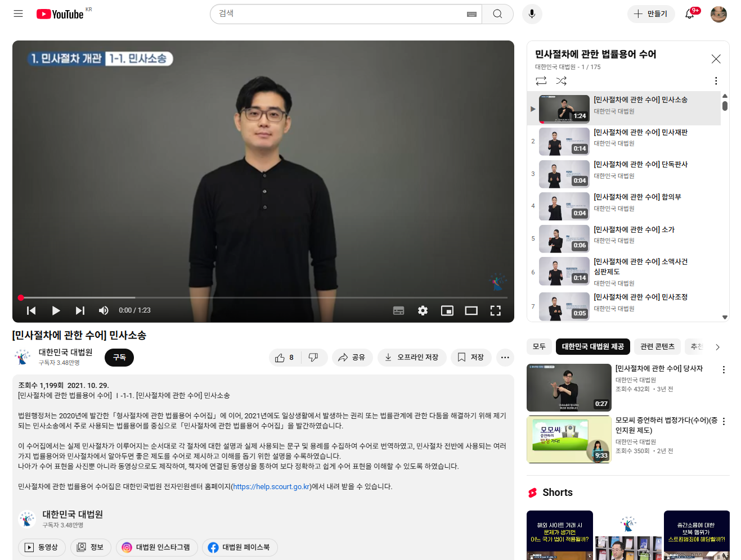Click the voice search microphone icon
The height and width of the screenshot is (560, 741).
[532, 14]
